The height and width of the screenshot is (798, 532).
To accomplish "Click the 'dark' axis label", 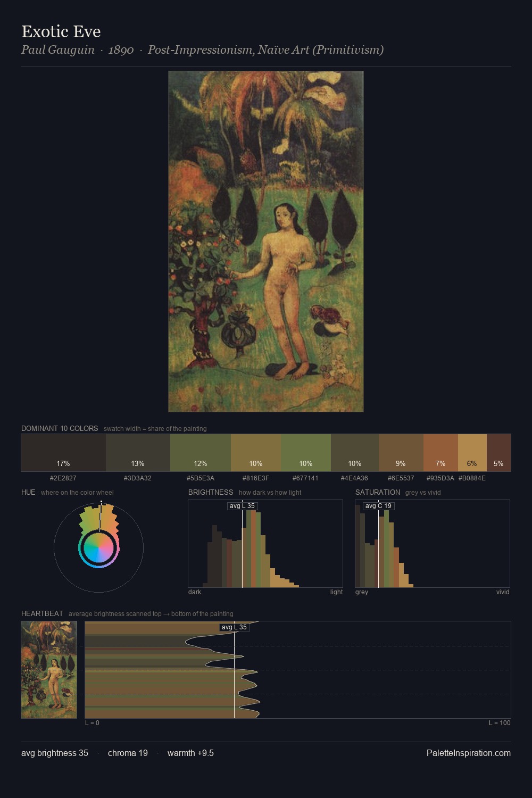I will coord(195,592).
